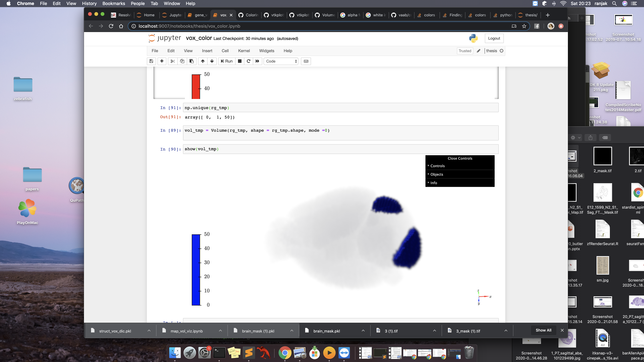Restart the kernel with the circular arrow
644x362 pixels.
click(249, 61)
